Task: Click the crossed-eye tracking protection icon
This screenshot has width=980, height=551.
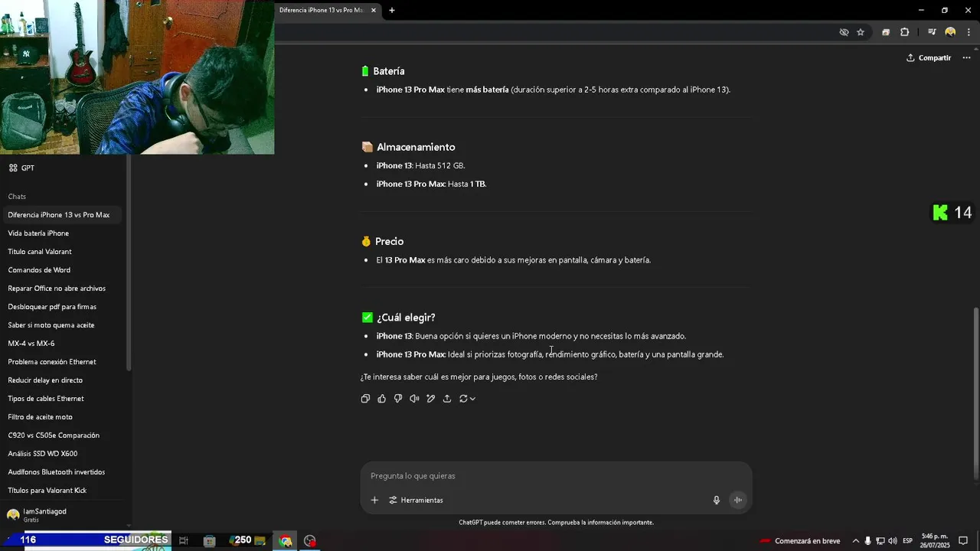Action: (x=844, y=32)
